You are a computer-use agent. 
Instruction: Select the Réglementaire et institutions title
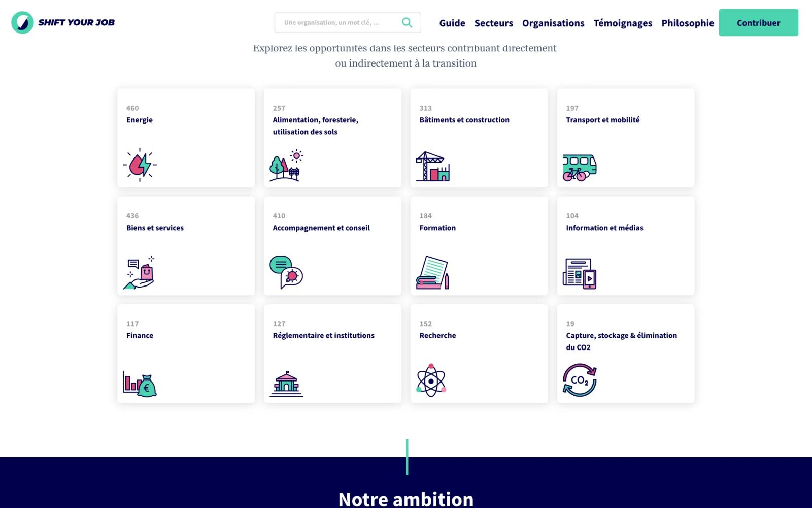324,335
